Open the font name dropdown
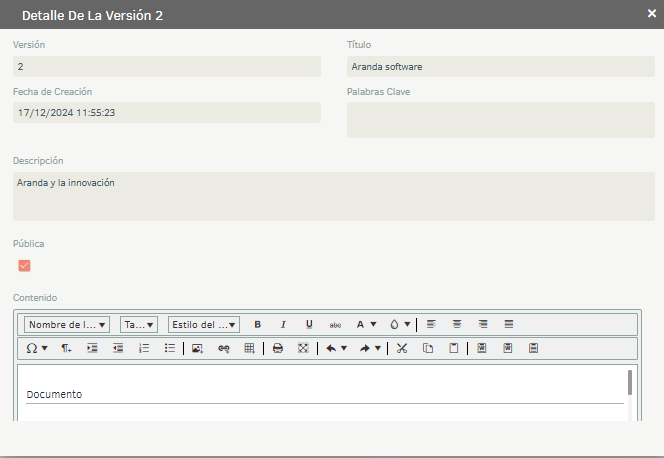This screenshot has height=458, width=664. click(67, 325)
